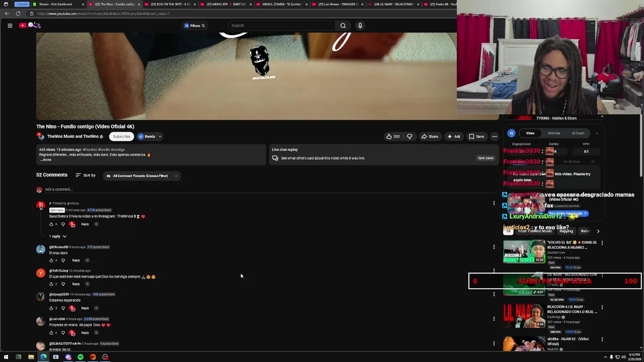644x362 pixels.
Task: Open the Sort by comments menu
Action: coord(86,175)
